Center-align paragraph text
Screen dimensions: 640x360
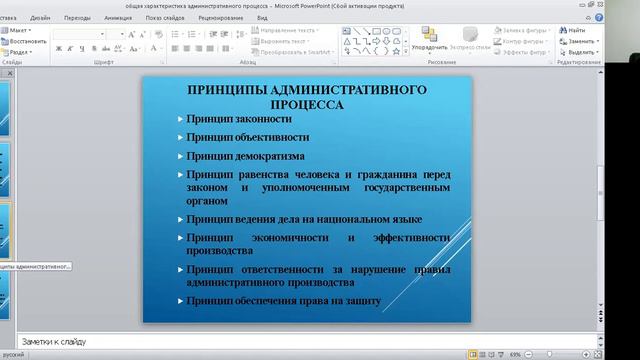(187, 49)
